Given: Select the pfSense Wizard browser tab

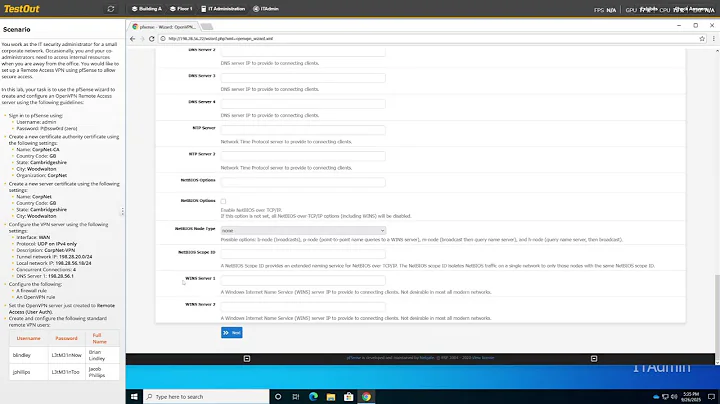Looking at the screenshot, I should [164, 27].
